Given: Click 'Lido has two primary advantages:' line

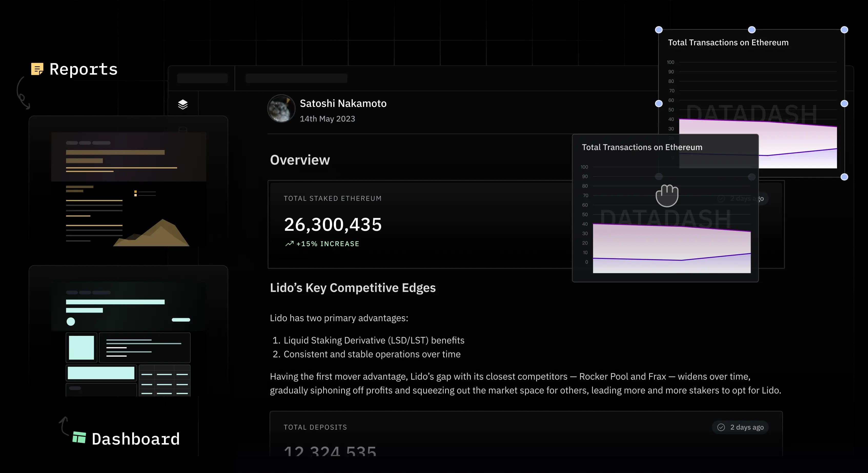Looking at the screenshot, I should coord(339,318).
